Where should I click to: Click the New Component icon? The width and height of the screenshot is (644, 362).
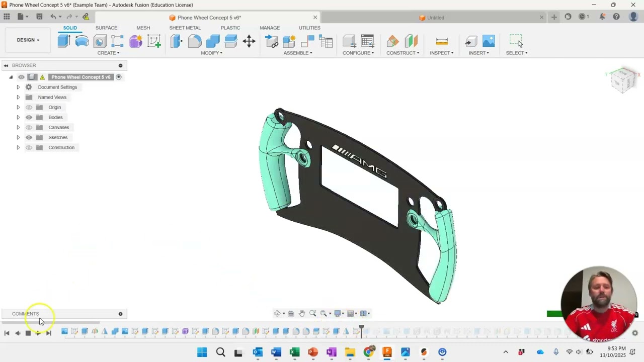289,41
